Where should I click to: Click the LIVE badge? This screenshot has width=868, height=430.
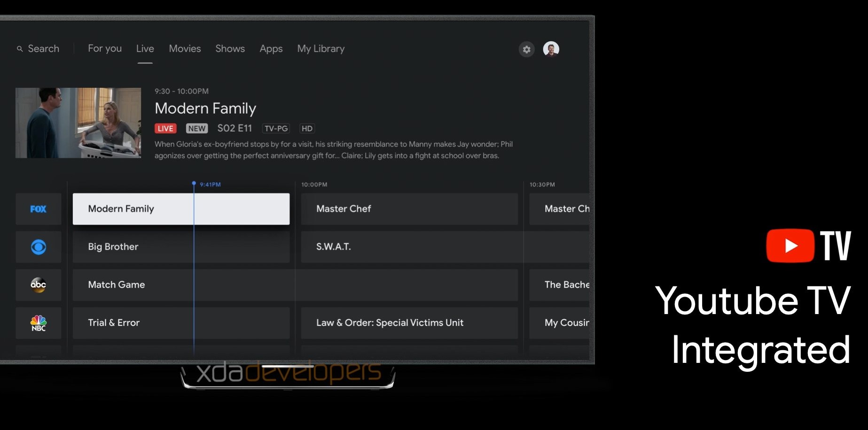165,128
